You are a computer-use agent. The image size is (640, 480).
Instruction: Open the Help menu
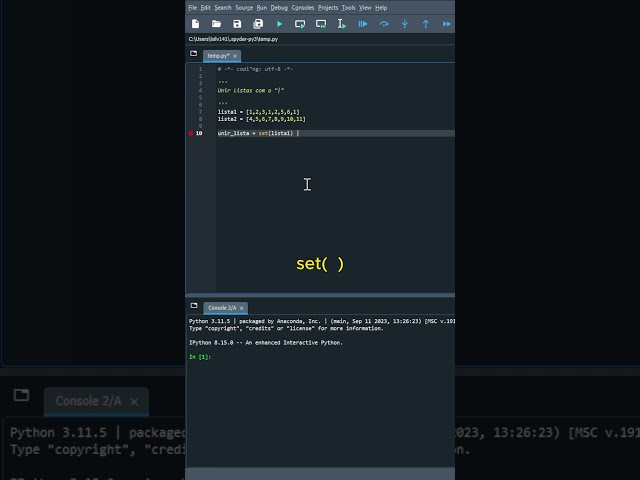tap(381, 7)
